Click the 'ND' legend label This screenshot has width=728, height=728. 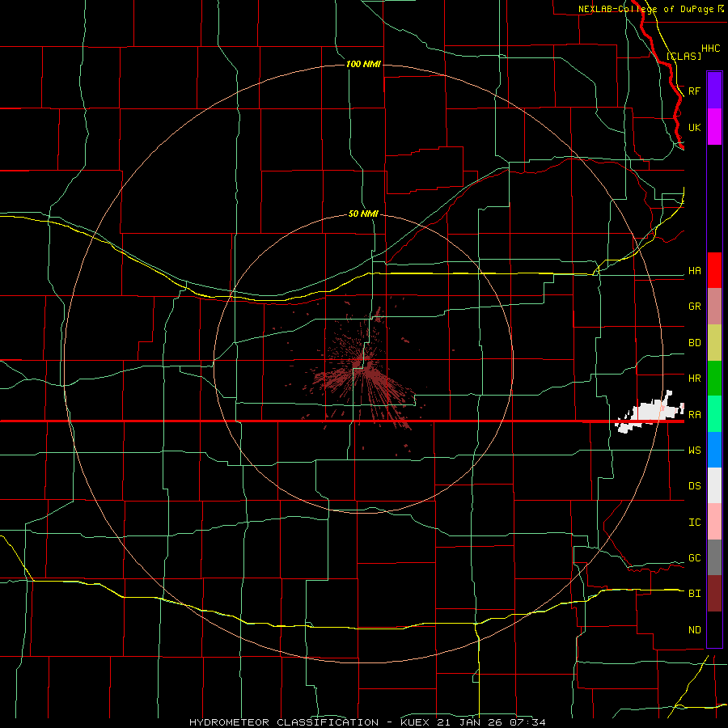tap(694, 630)
